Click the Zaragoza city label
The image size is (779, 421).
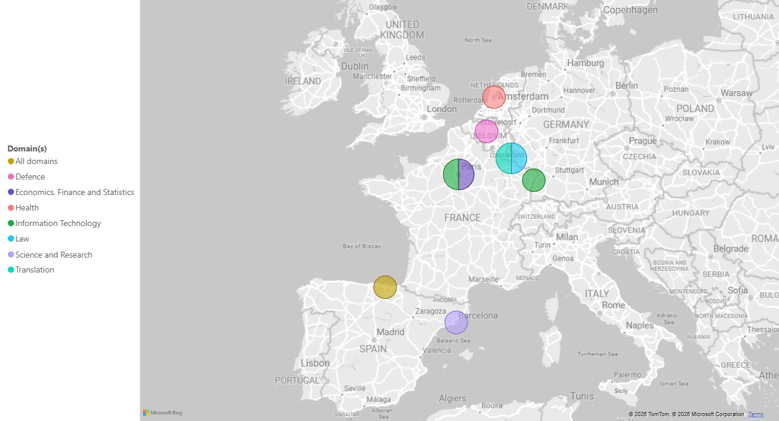click(430, 311)
